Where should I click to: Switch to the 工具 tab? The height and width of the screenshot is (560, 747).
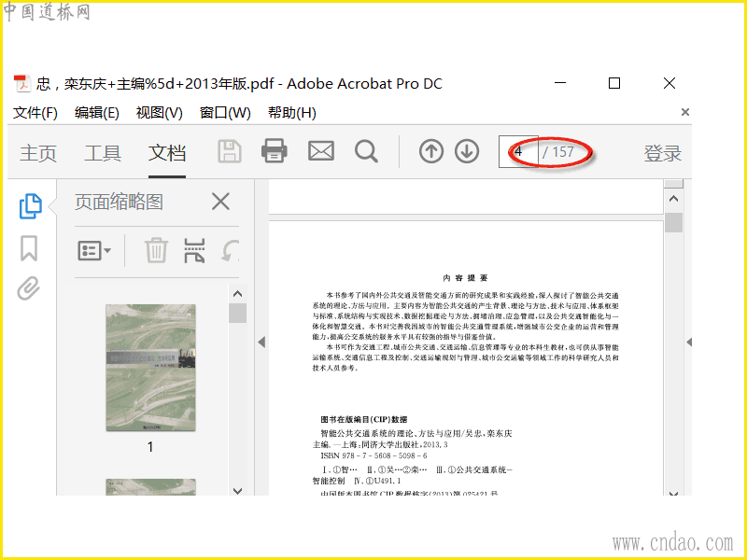[x=103, y=153]
